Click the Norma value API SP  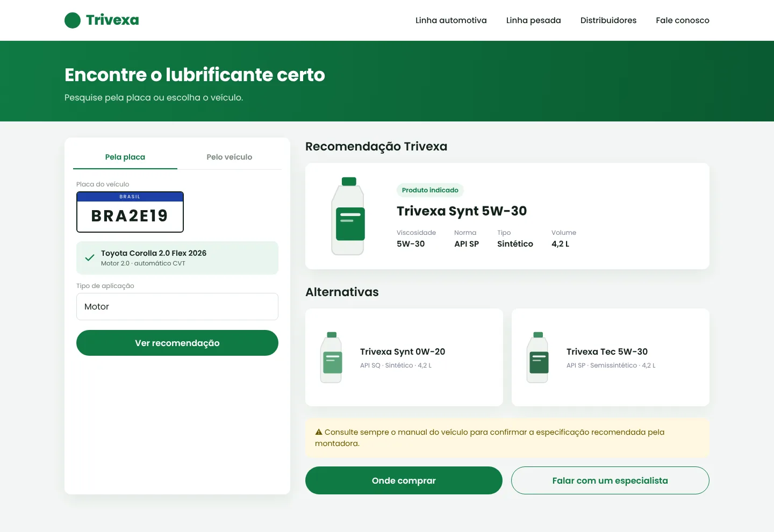coord(467,243)
